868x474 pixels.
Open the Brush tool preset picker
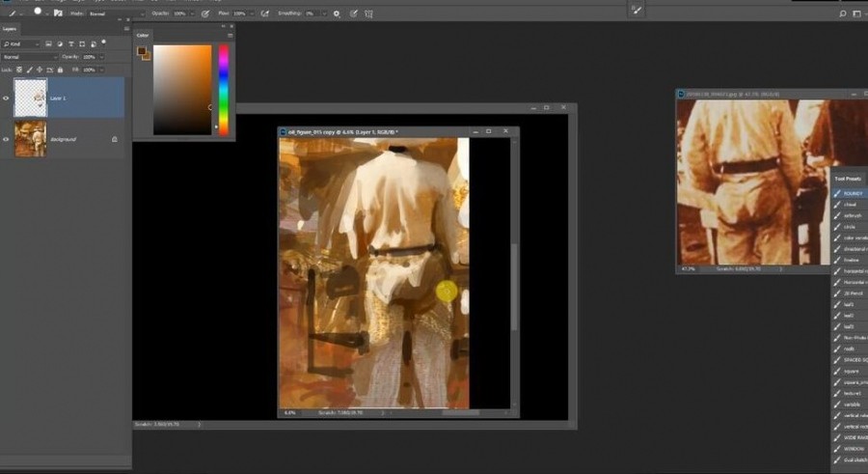15,14
